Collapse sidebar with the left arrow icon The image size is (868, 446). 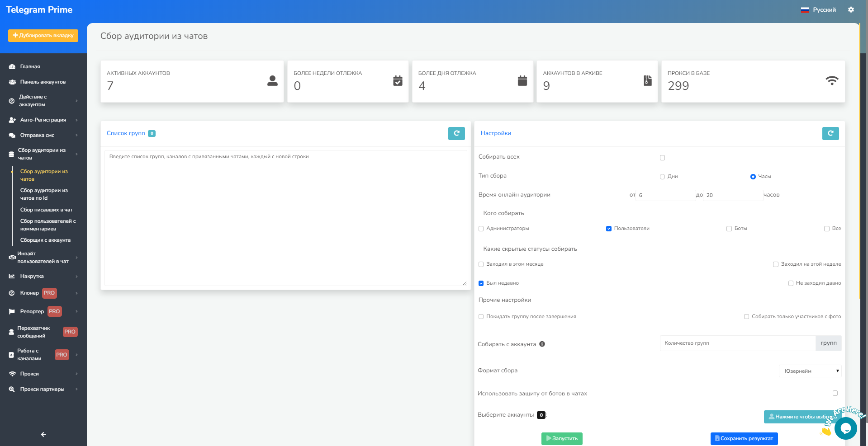43,434
